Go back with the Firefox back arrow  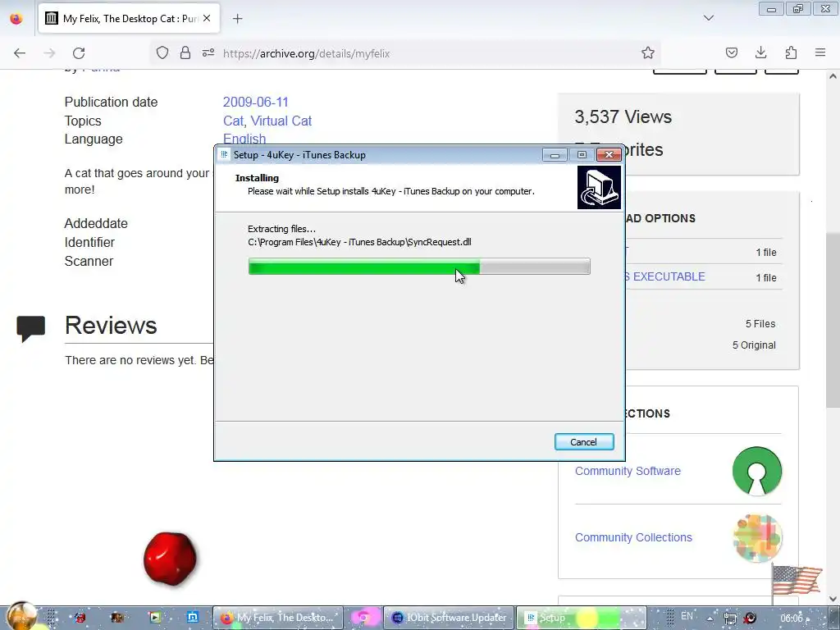click(x=20, y=53)
